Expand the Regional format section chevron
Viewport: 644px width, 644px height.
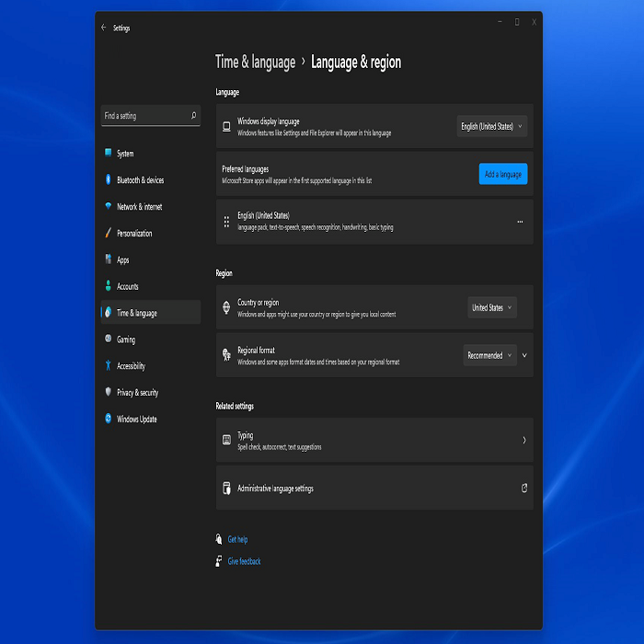524,355
